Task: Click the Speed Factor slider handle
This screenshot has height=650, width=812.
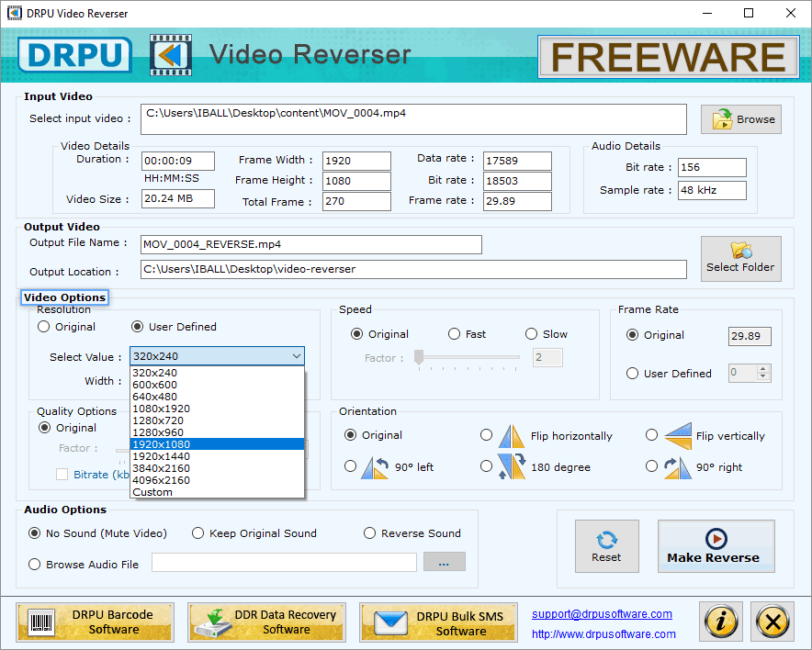Action: pyautogui.click(x=419, y=356)
